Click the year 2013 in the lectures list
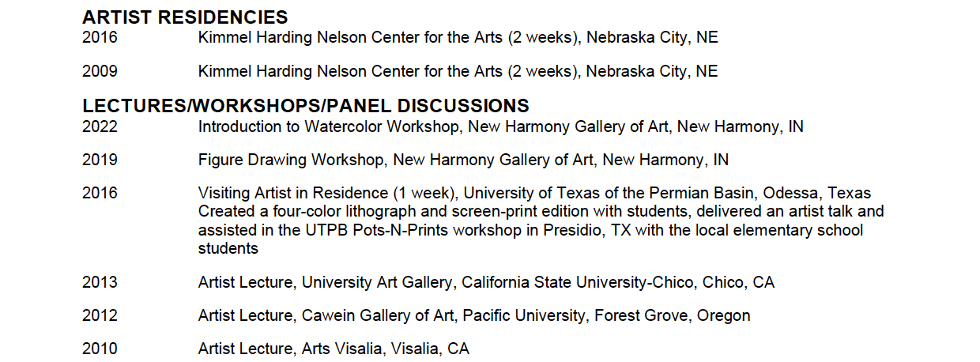This screenshot has width=980, height=362. coord(100,282)
